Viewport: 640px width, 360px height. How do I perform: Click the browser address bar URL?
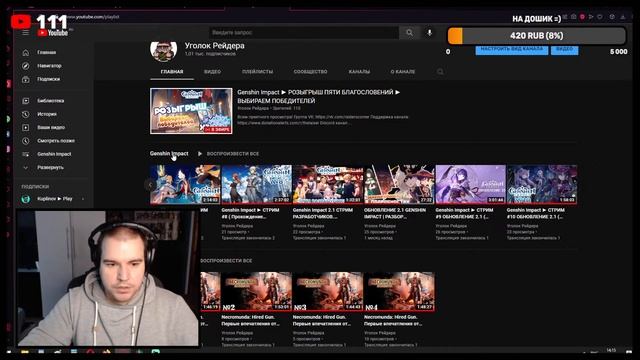point(93,17)
